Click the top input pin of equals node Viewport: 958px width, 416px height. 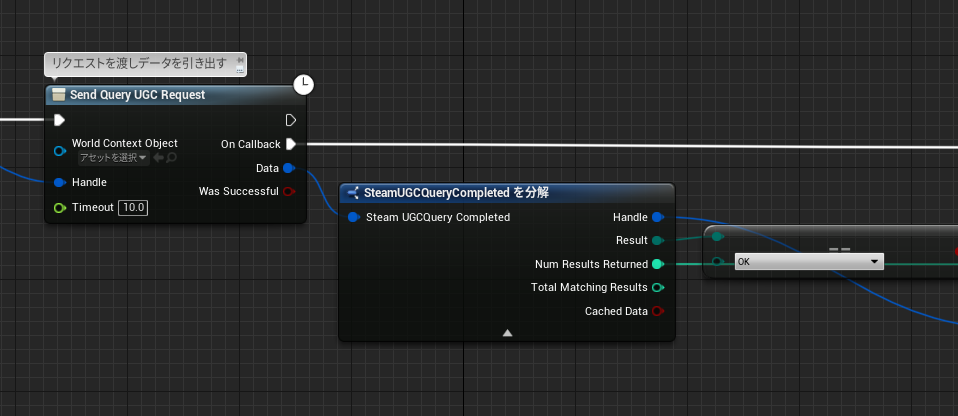[x=718, y=236]
